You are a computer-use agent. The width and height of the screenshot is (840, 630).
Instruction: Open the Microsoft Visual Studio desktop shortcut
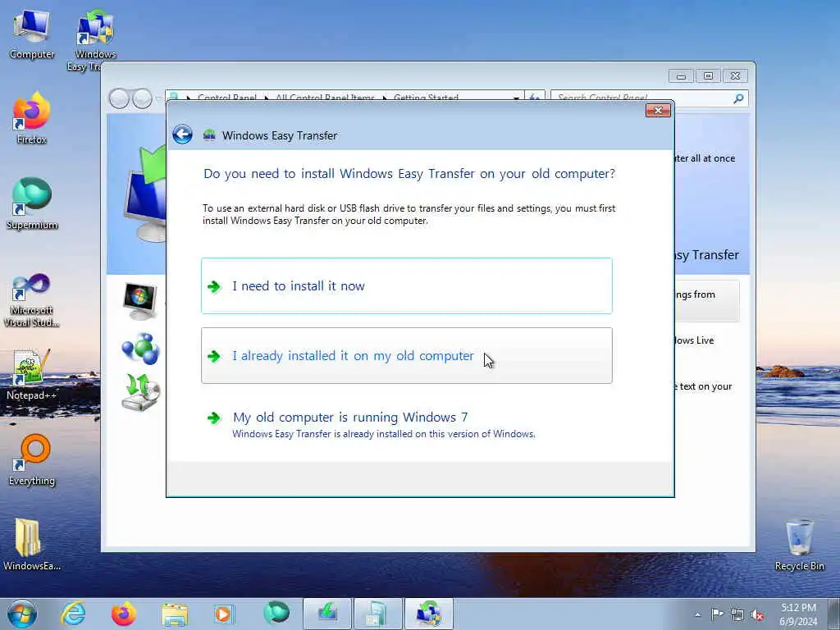tap(32, 300)
